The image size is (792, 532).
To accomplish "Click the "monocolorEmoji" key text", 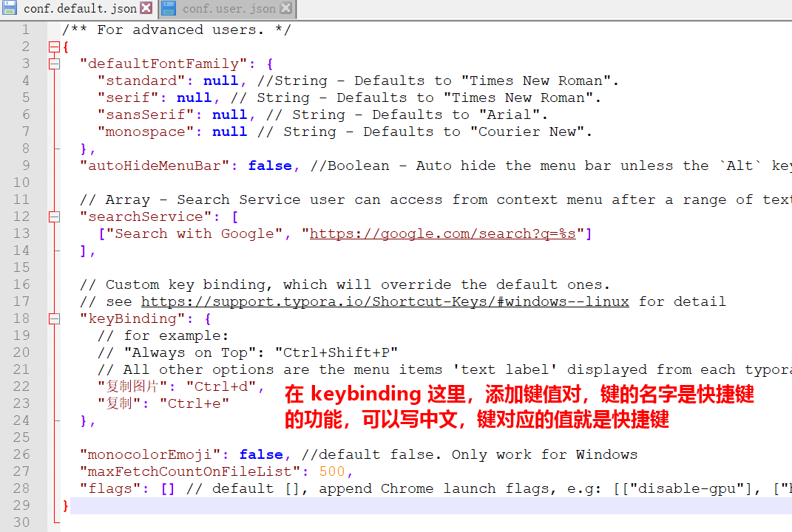I will 150,454.
